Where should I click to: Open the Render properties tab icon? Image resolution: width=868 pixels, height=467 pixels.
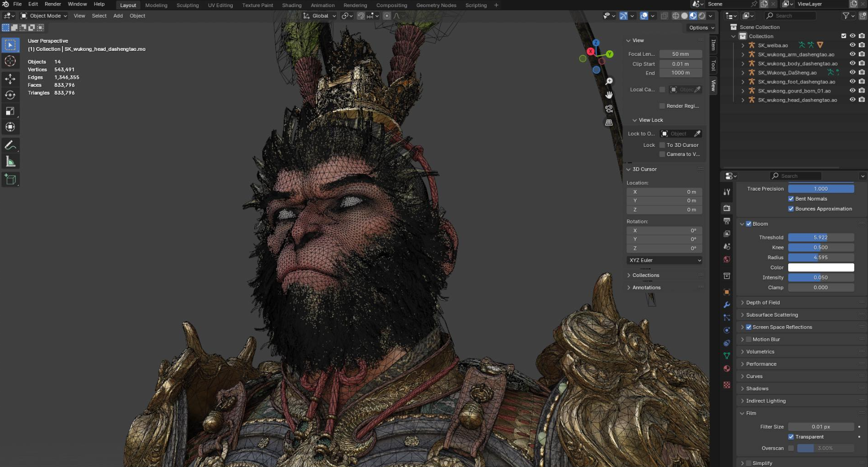click(727, 208)
